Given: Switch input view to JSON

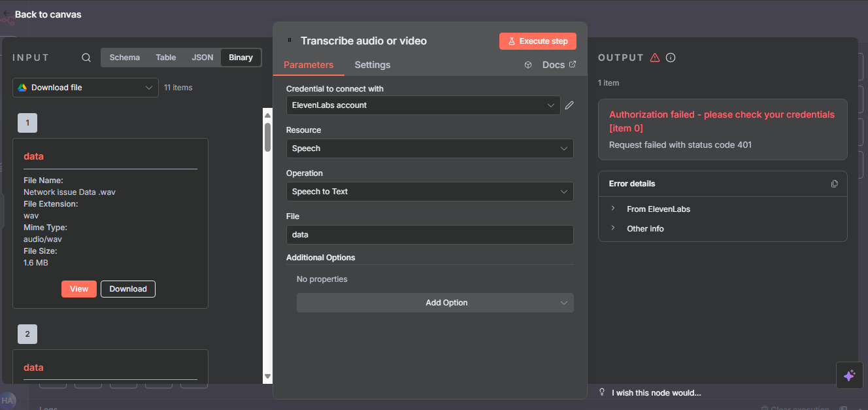Looking at the screenshot, I should pyautogui.click(x=202, y=58).
